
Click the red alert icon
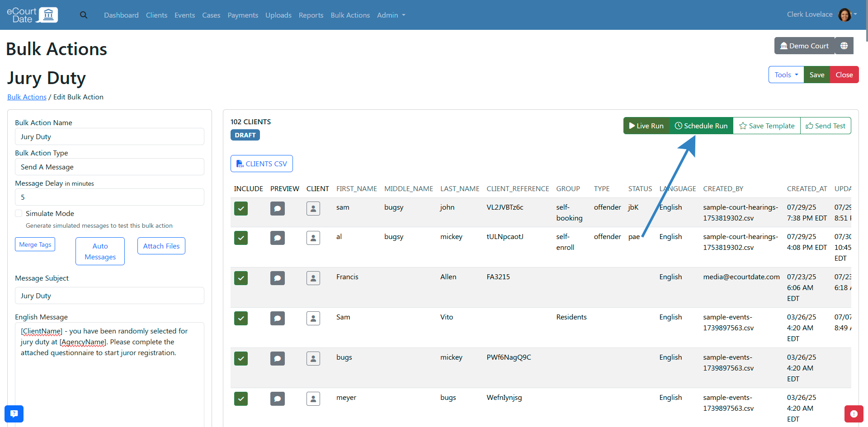pyautogui.click(x=854, y=413)
